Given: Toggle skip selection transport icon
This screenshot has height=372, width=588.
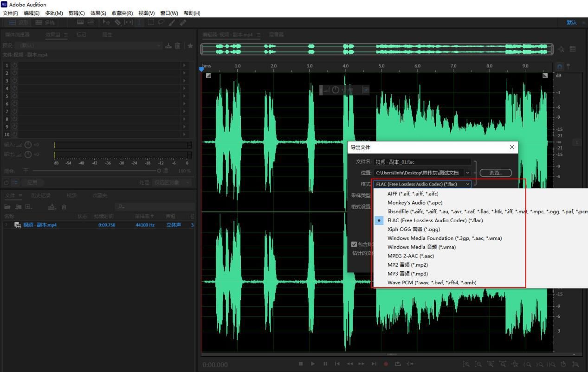Looking at the screenshot, I should [x=410, y=364].
